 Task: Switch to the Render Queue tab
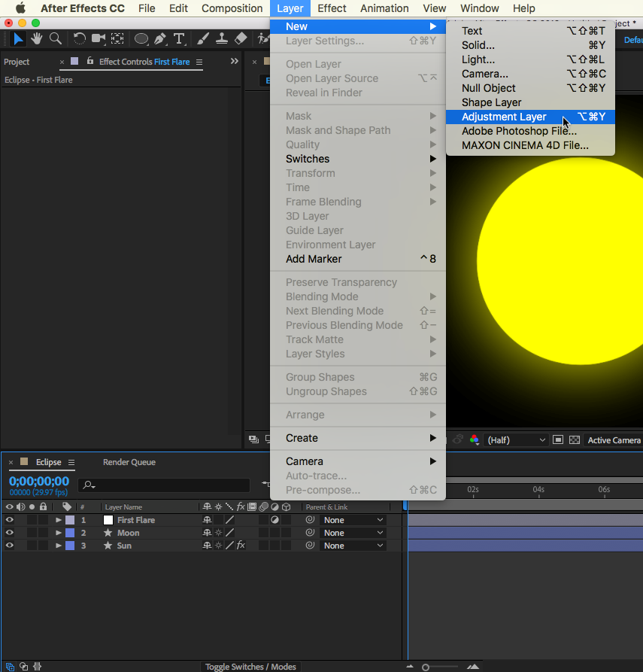coord(129,462)
